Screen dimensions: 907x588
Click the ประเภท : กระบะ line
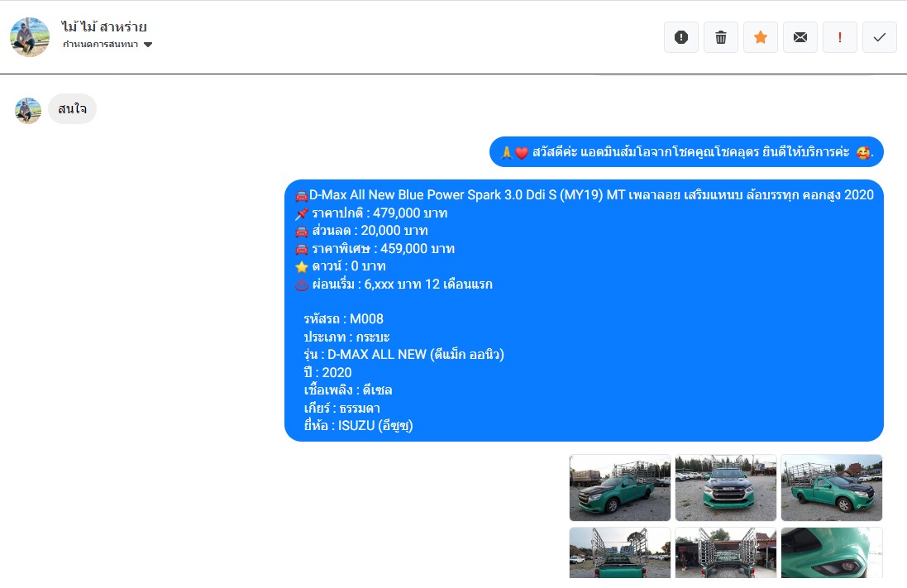coord(347,337)
